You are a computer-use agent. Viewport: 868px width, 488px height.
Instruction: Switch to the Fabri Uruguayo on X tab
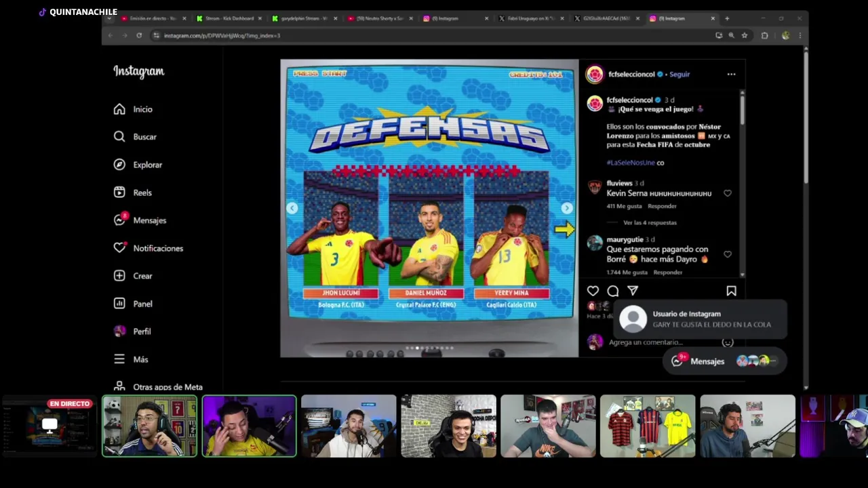coord(531,18)
